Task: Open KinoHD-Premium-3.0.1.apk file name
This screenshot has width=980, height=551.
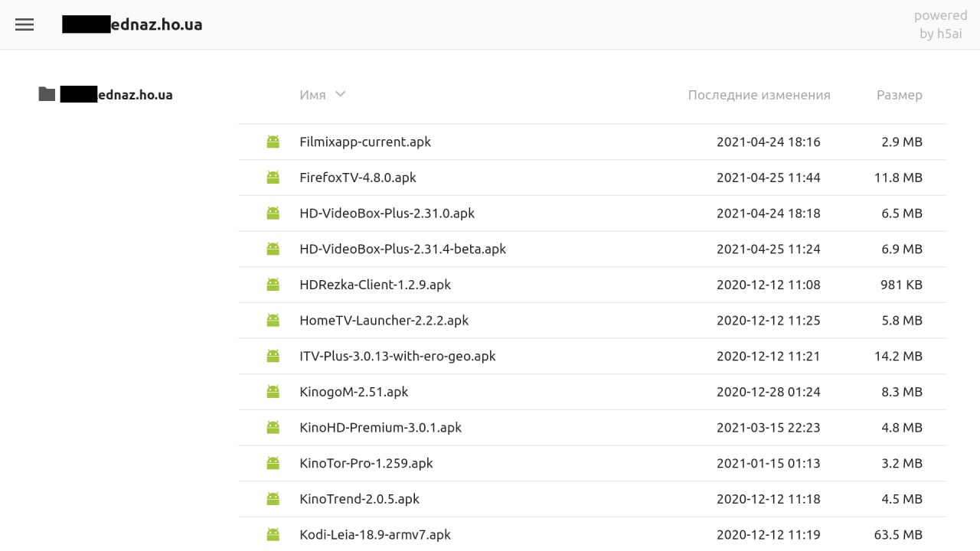Action: coord(381,427)
